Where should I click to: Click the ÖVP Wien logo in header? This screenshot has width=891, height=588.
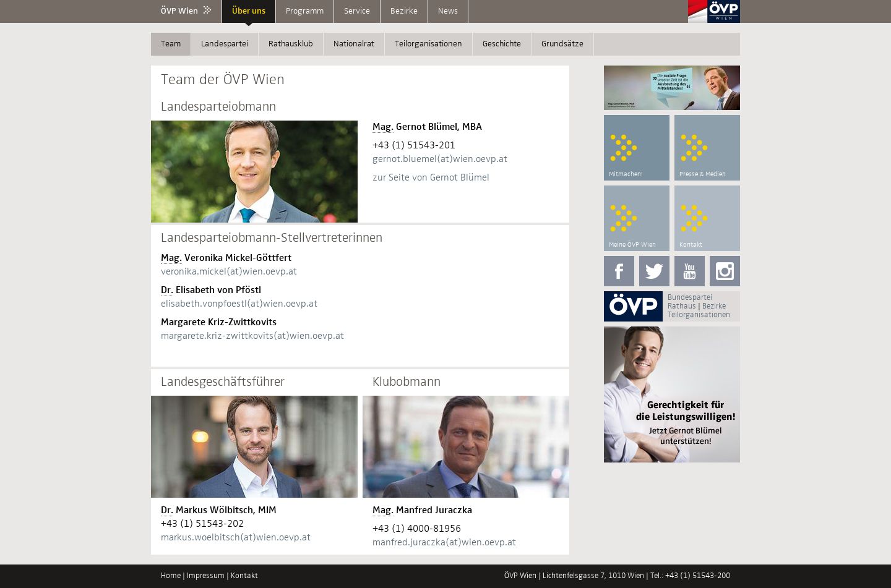714,11
